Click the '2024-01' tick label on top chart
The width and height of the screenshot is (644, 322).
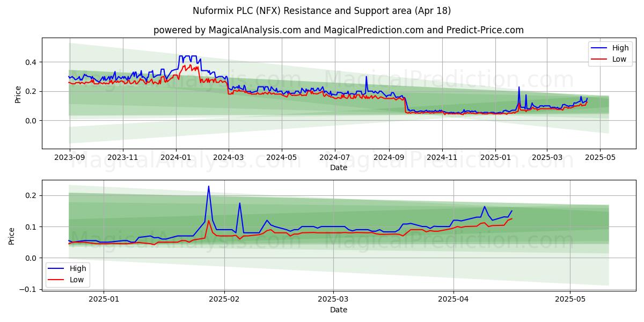177,158
